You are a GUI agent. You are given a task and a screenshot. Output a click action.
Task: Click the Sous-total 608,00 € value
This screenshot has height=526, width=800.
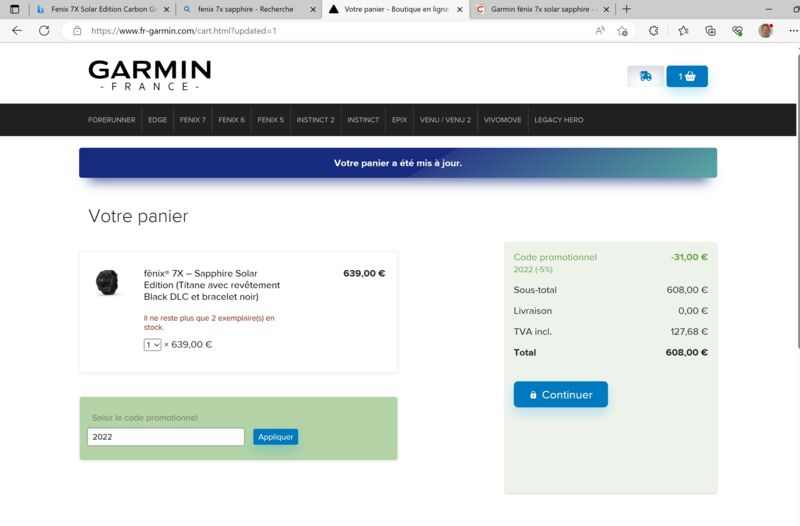687,290
